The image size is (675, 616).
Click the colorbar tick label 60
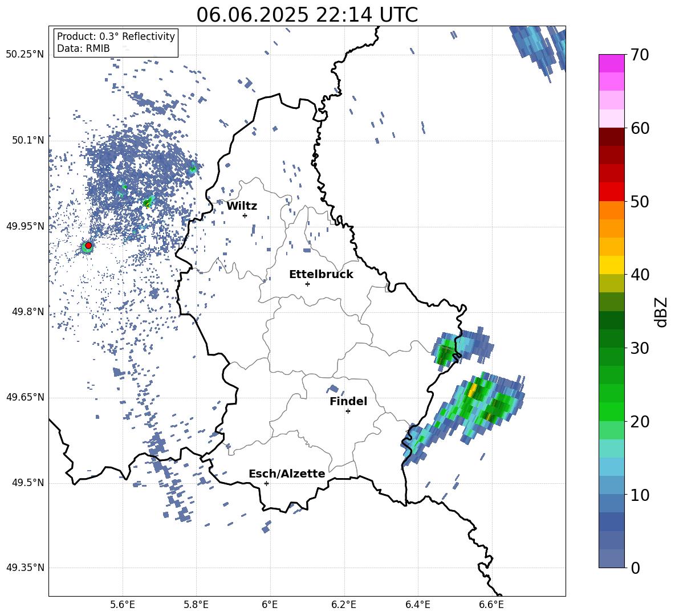point(640,128)
